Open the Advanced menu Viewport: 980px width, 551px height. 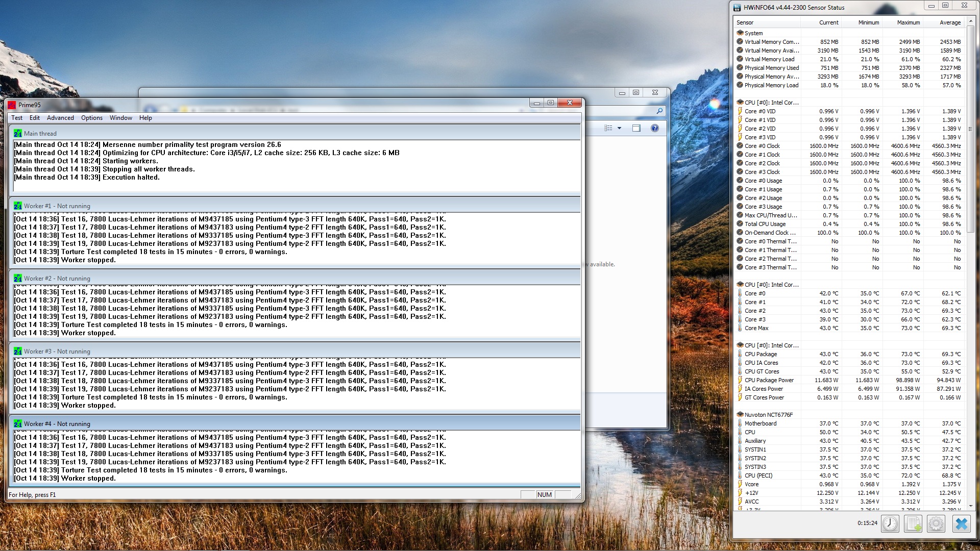pos(60,118)
